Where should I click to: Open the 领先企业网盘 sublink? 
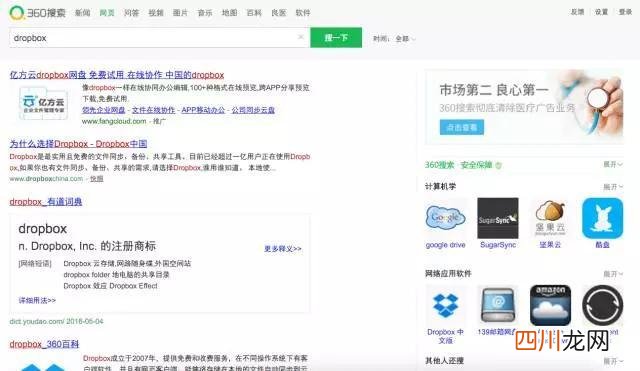pyautogui.click(x=104, y=110)
